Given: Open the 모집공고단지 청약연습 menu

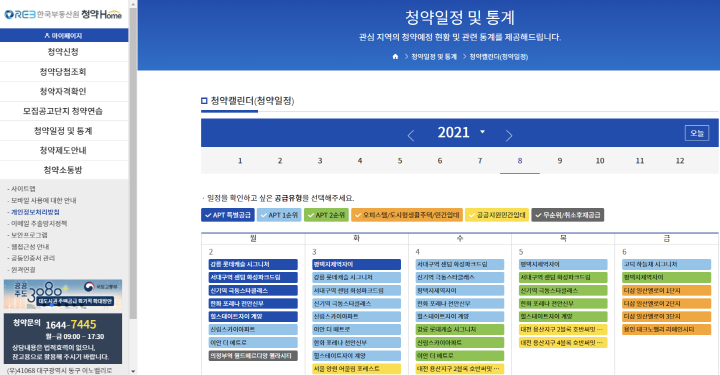Looking at the screenshot, I should coord(63,111).
